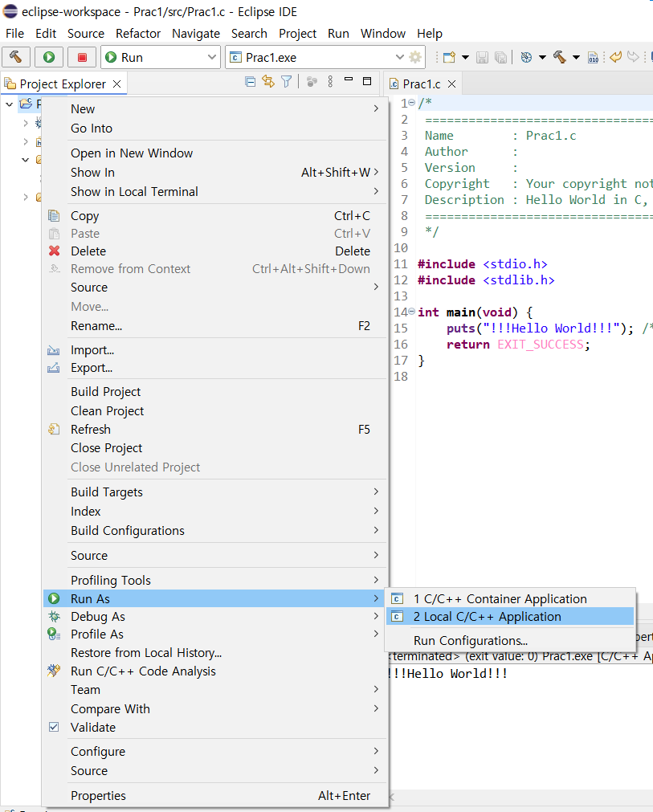
Task: Expand the Index submenu
Action: tap(215, 511)
